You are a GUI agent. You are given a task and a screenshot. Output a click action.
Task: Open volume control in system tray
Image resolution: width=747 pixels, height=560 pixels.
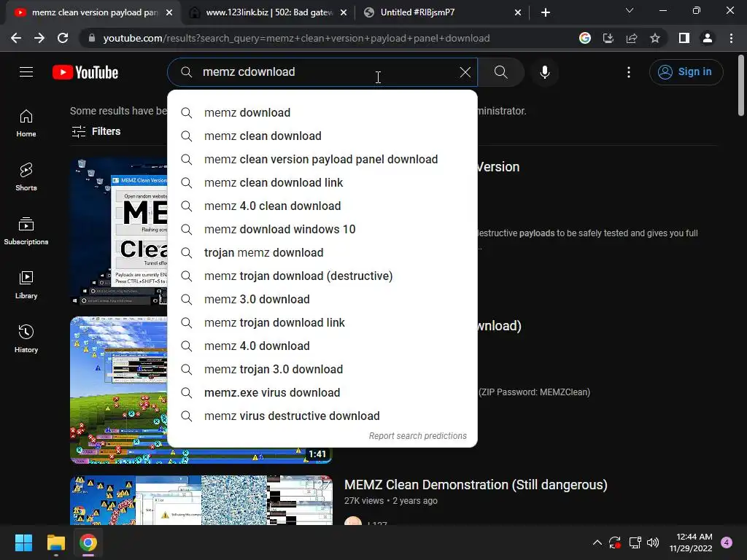(653, 542)
